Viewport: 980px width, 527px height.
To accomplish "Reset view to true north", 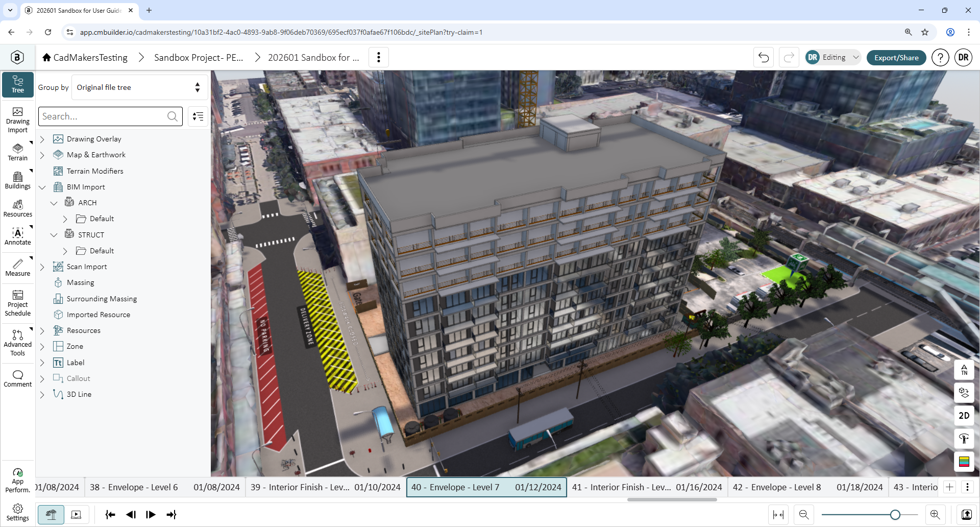I will click(x=964, y=370).
